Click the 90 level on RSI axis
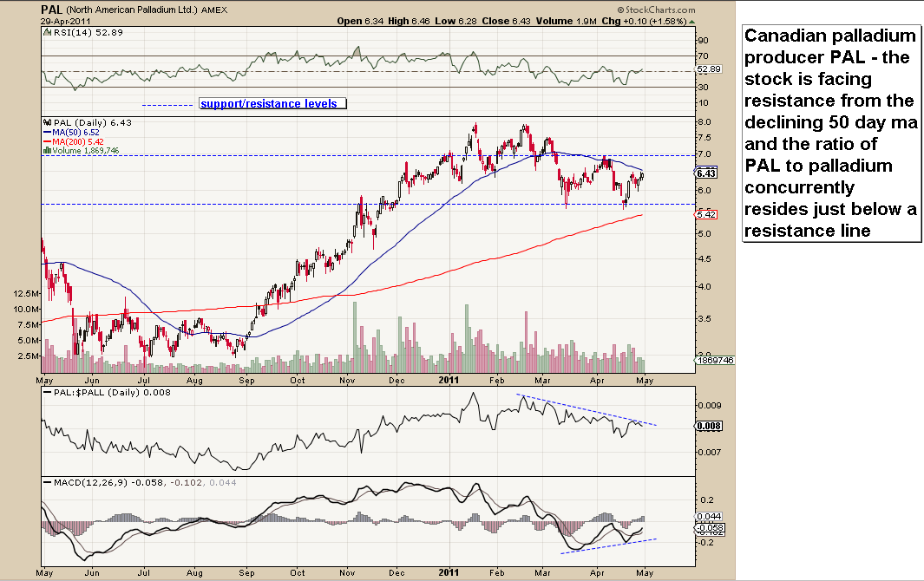 tap(703, 41)
